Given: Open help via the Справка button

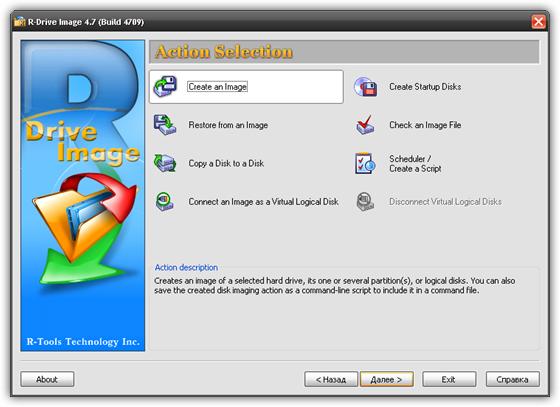Looking at the screenshot, I should 512,379.
